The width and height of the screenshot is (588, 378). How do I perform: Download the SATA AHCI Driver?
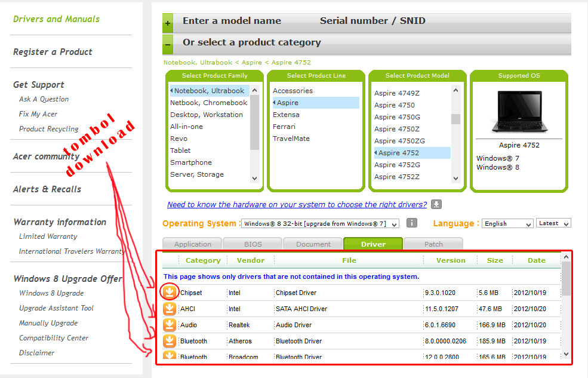[170, 308]
